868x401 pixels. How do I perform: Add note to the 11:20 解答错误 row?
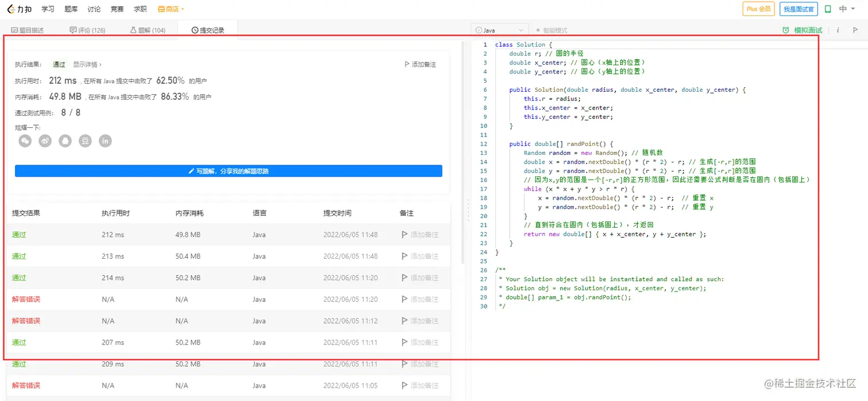[420, 299]
